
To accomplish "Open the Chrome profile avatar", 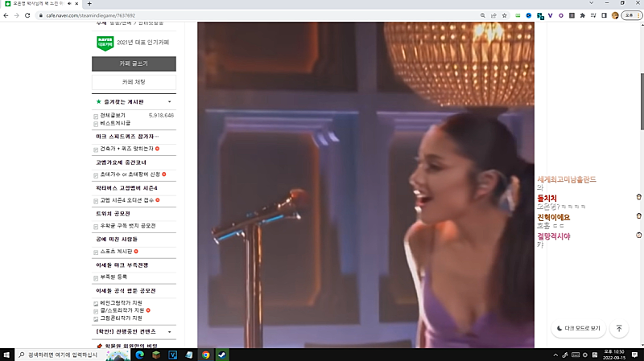I will (615, 15).
